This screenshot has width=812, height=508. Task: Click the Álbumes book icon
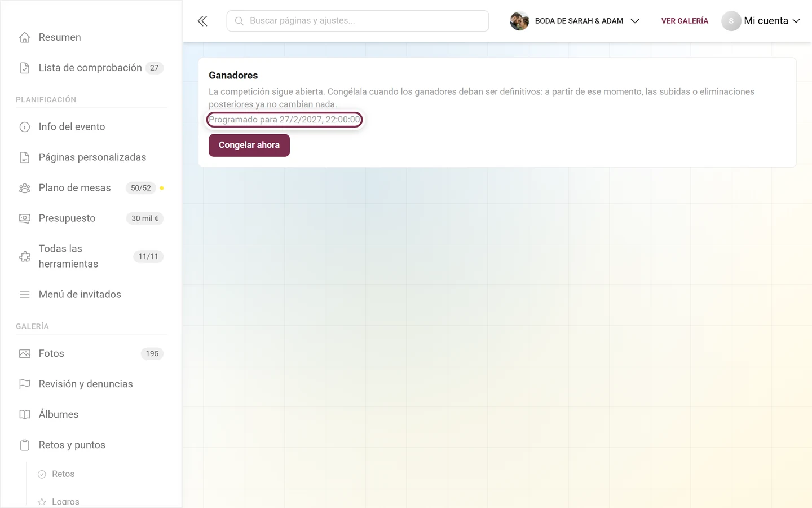click(x=25, y=415)
